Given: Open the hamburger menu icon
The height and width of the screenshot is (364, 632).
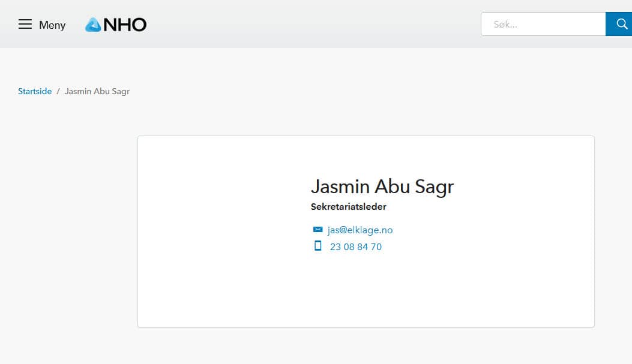Looking at the screenshot, I should [x=25, y=24].
